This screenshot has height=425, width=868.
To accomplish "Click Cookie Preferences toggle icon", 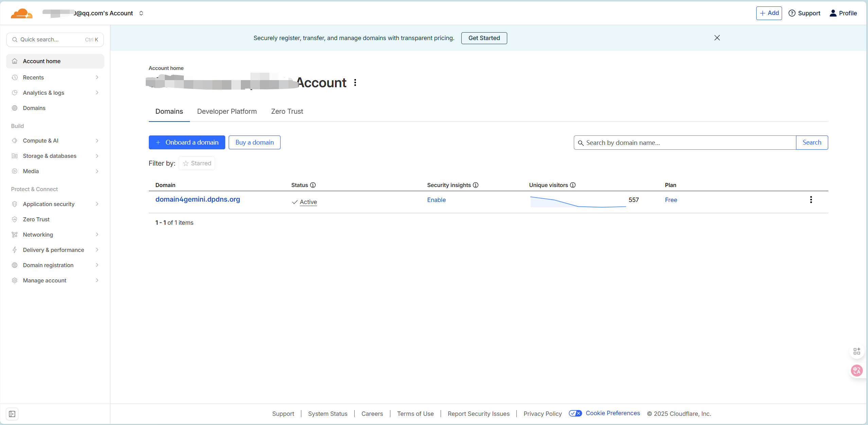I will point(575,413).
